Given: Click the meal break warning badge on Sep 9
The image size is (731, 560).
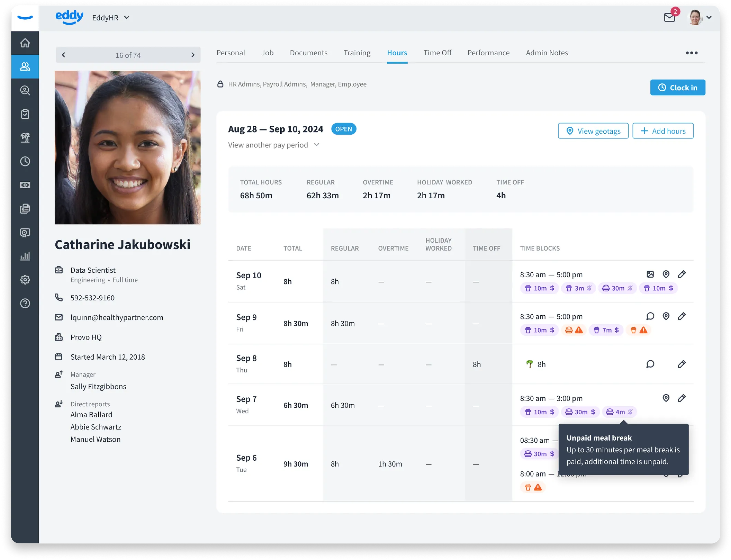Looking at the screenshot, I should click(574, 330).
